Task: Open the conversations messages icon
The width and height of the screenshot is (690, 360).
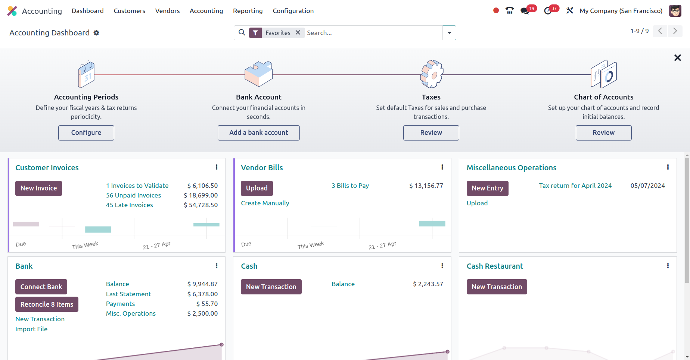Action: pyautogui.click(x=525, y=11)
